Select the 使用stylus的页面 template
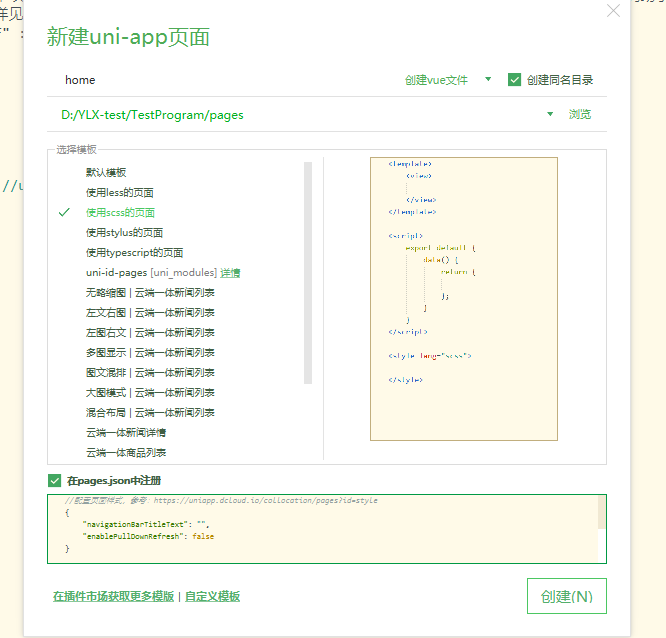 pos(124,232)
